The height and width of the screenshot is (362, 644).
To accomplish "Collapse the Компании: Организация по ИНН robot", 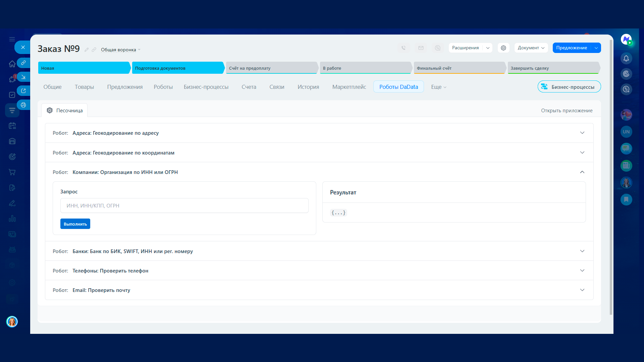I will tap(582, 172).
